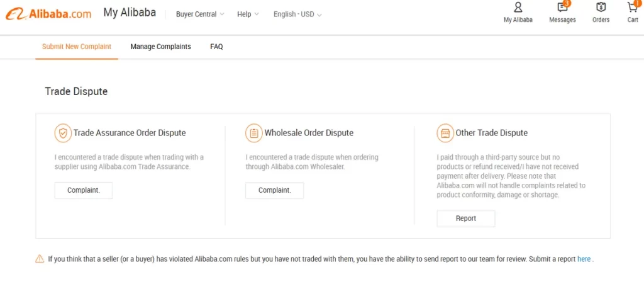Open the My Alibaba profile icon

pos(518,8)
